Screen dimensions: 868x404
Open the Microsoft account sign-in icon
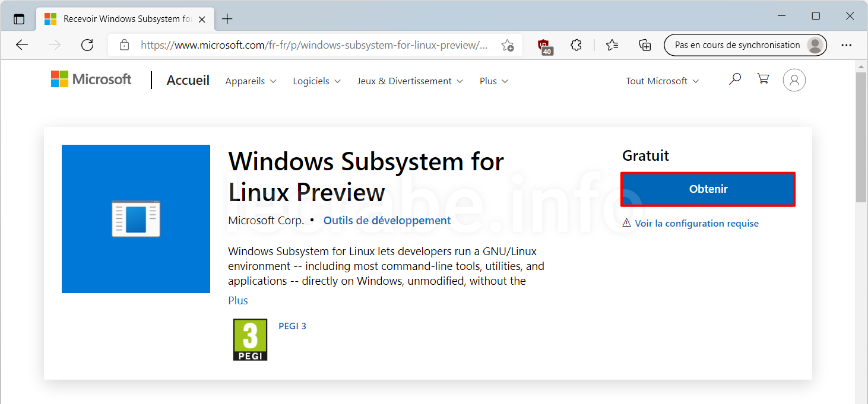[x=794, y=80]
